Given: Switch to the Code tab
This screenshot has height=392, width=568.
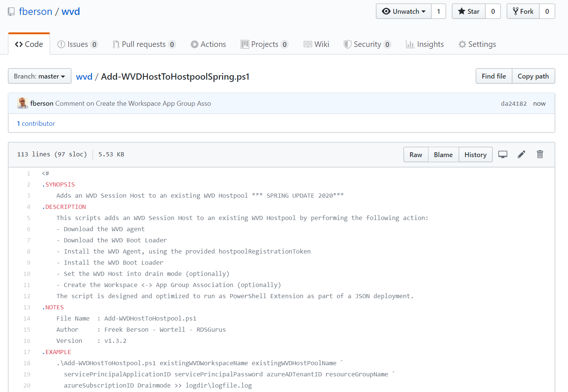Looking at the screenshot, I should pos(29,44).
